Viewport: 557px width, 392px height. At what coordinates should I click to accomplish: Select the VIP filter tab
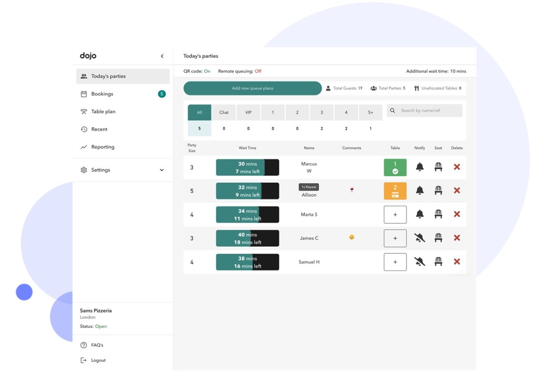click(248, 112)
